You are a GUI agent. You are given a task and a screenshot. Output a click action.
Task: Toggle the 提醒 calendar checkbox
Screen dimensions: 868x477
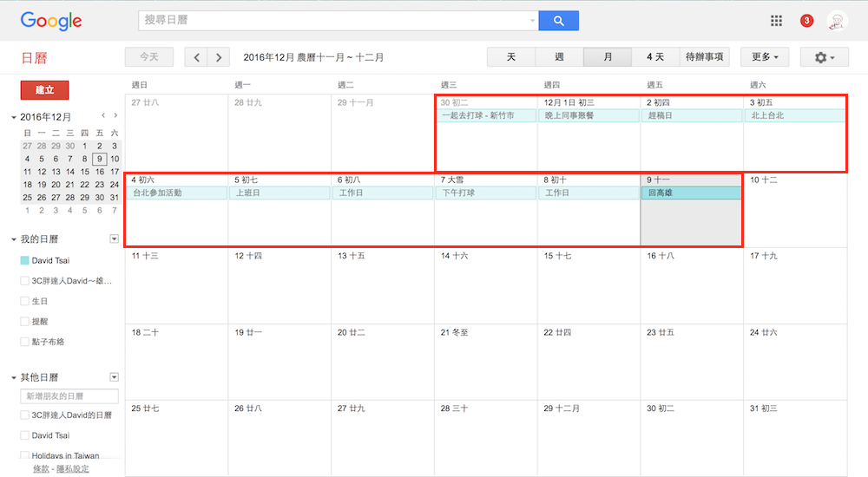point(24,322)
